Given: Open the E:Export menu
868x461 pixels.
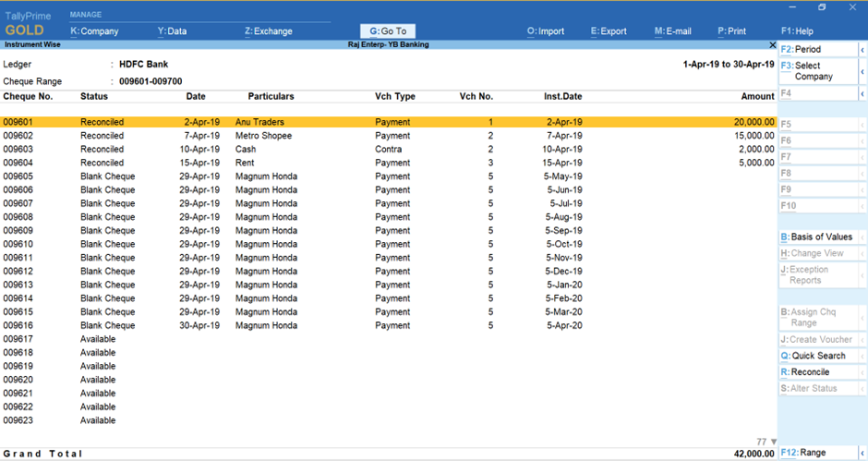Looking at the screenshot, I should [x=609, y=31].
